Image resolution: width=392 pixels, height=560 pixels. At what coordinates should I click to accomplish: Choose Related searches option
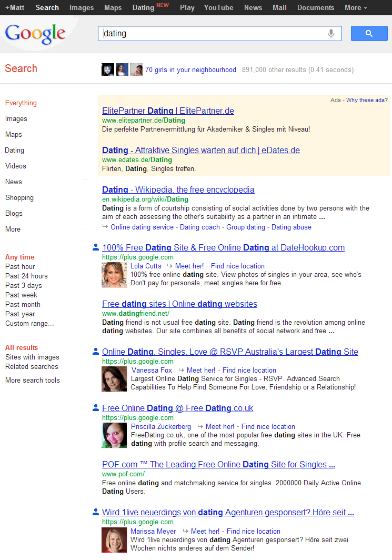pyautogui.click(x=32, y=366)
